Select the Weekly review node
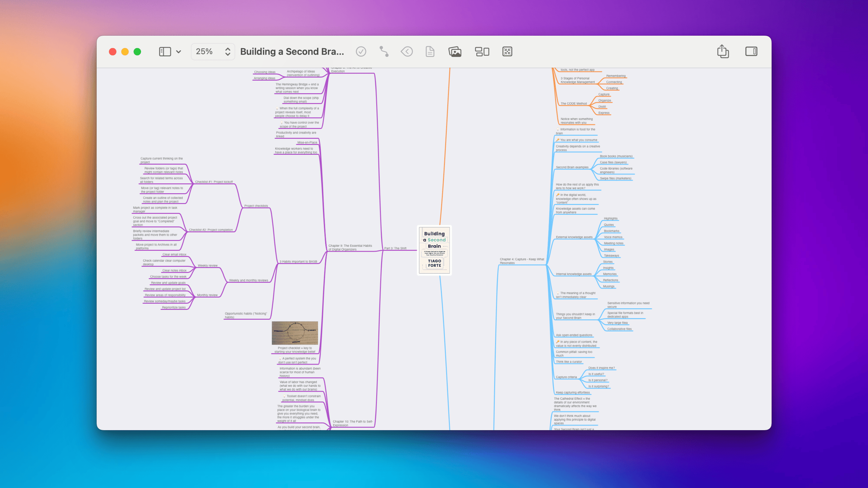The height and width of the screenshot is (488, 868). (208, 265)
